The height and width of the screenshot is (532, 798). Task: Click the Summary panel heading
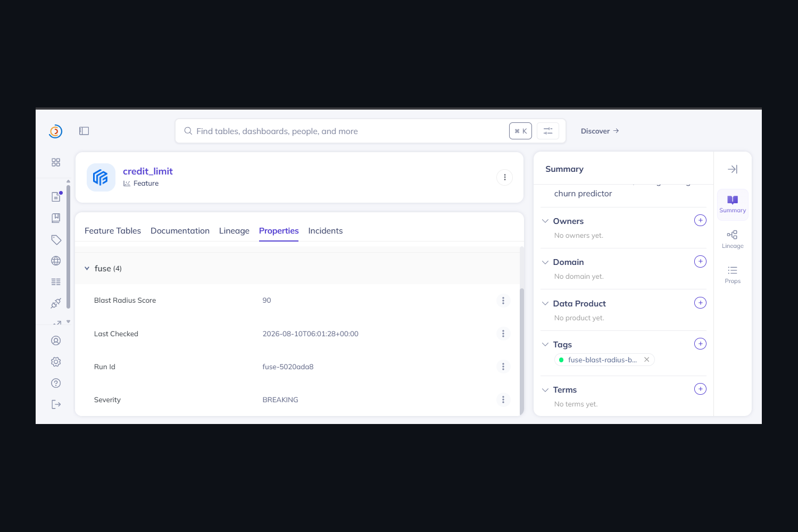tap(564, 169)
